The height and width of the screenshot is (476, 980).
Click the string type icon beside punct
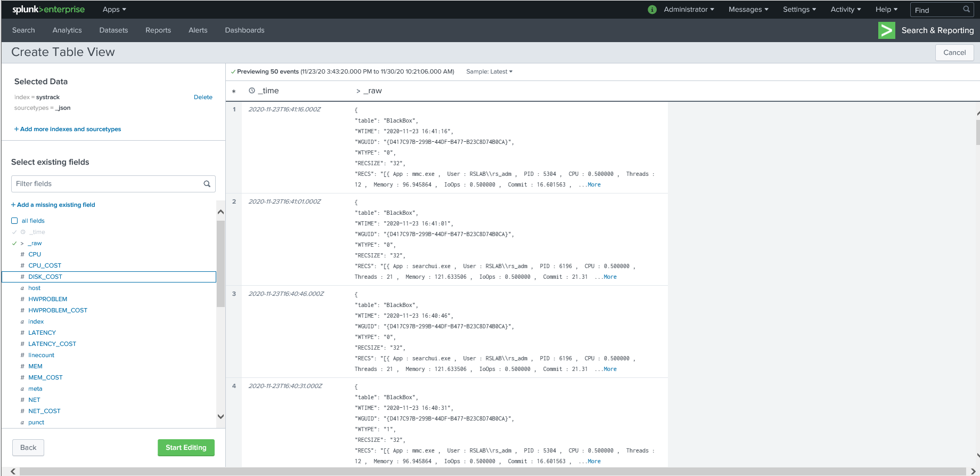pyautogui.click(x=22, y=422)
